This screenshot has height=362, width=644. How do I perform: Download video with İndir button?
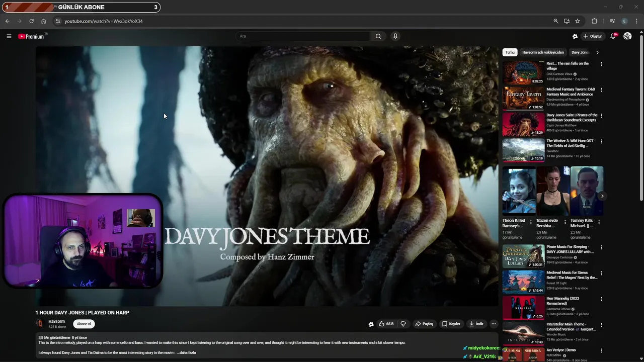476,324
